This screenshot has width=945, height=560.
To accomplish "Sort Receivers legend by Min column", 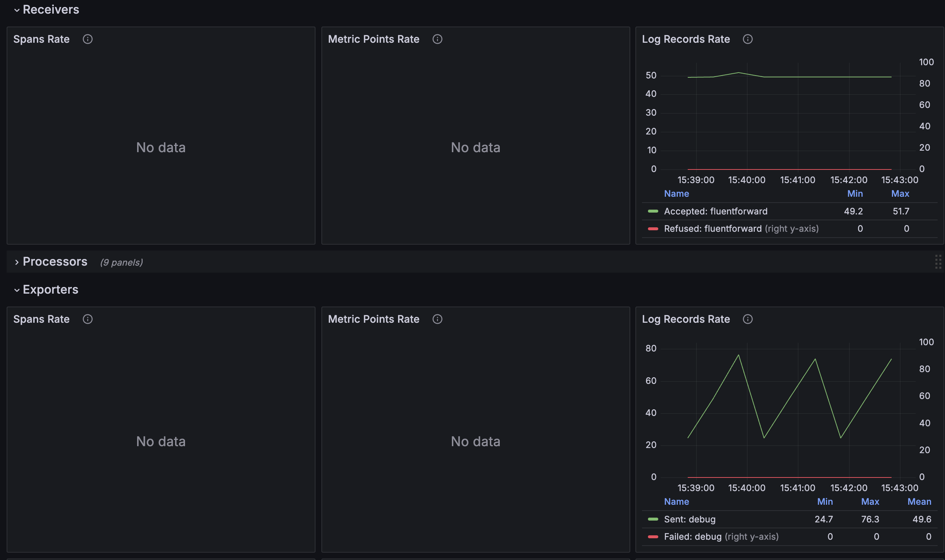I will (x=855, y=193).
